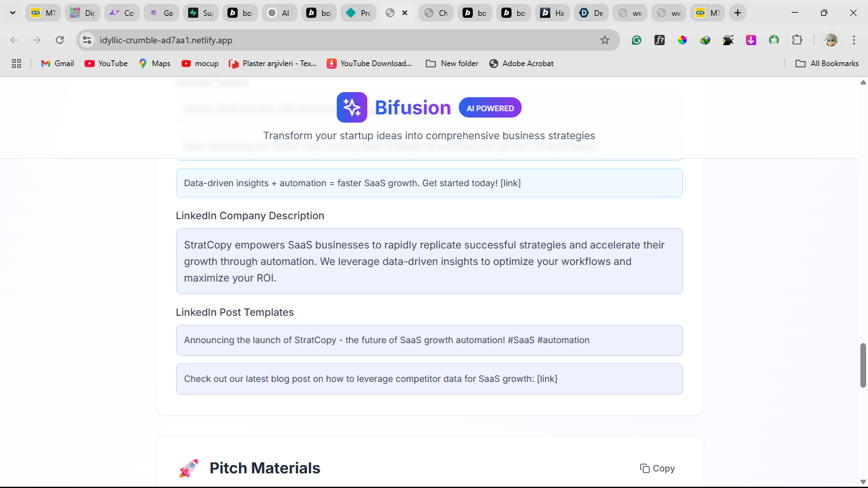Open the Extensions puzzle piece menu
The height and width of the screenshot is (488, 868).
797,40
